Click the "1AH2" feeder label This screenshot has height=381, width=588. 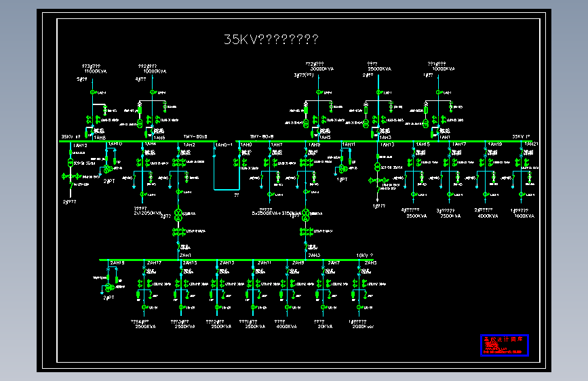point(189,145)
